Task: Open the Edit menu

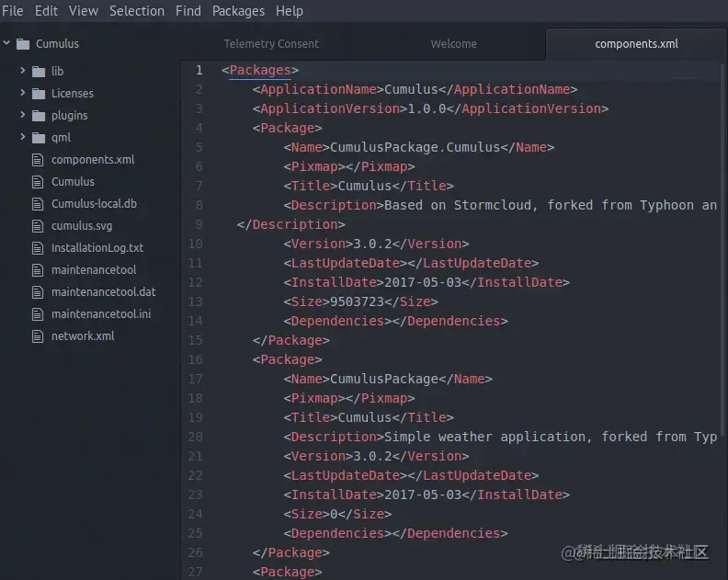Action: click(x=47, y=11)
